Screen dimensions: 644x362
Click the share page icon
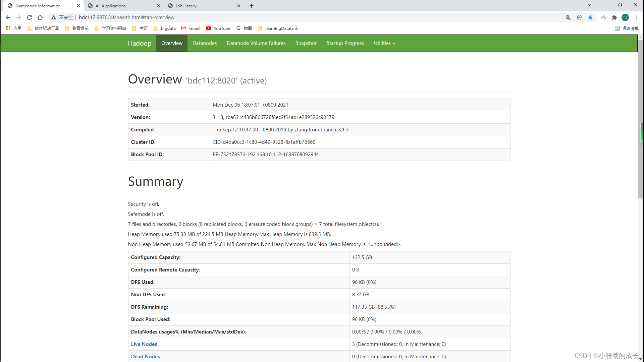pyautogui.click(x=580, y=17)
